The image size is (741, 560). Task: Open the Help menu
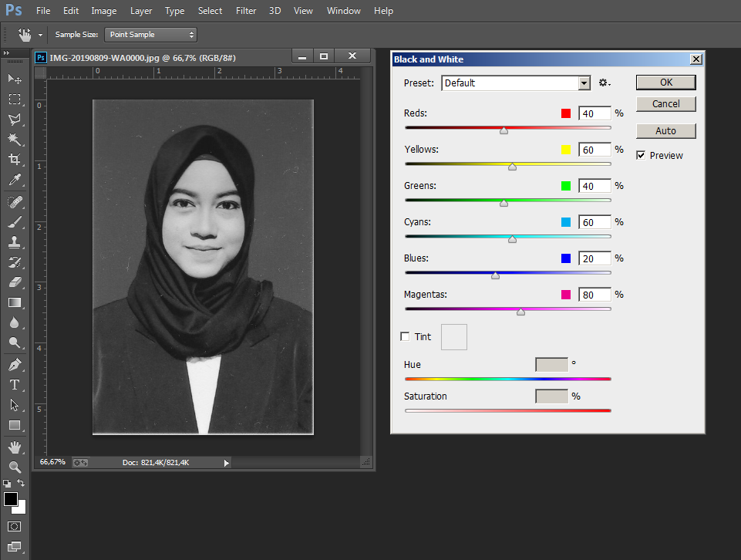pyautogui.click(x=383, y=10)
